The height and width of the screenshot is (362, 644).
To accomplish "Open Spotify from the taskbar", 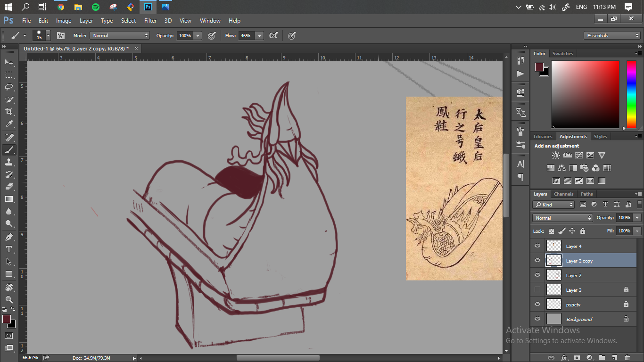I will pyautogui.click(x=96, y=7).
